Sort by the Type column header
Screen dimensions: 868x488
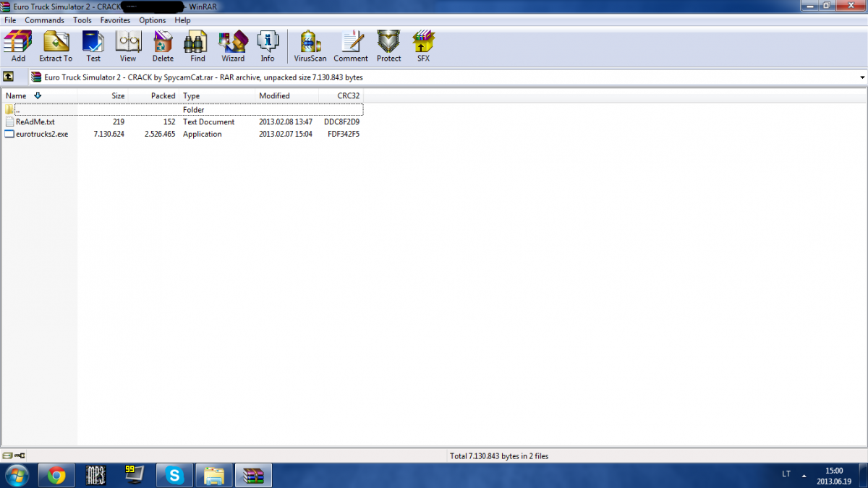[217, 95]
